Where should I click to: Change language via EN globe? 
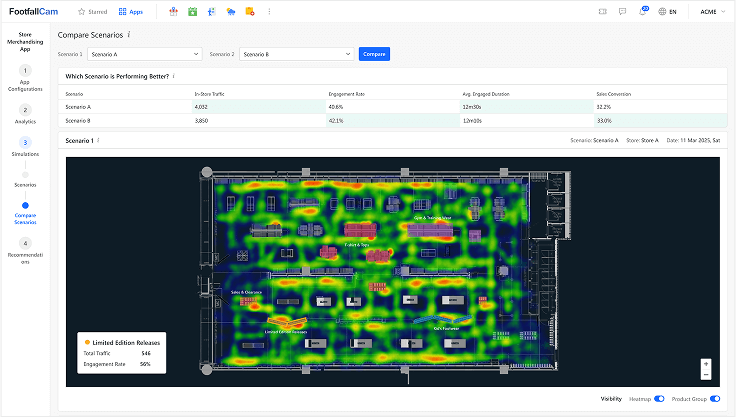coord(667,12)
